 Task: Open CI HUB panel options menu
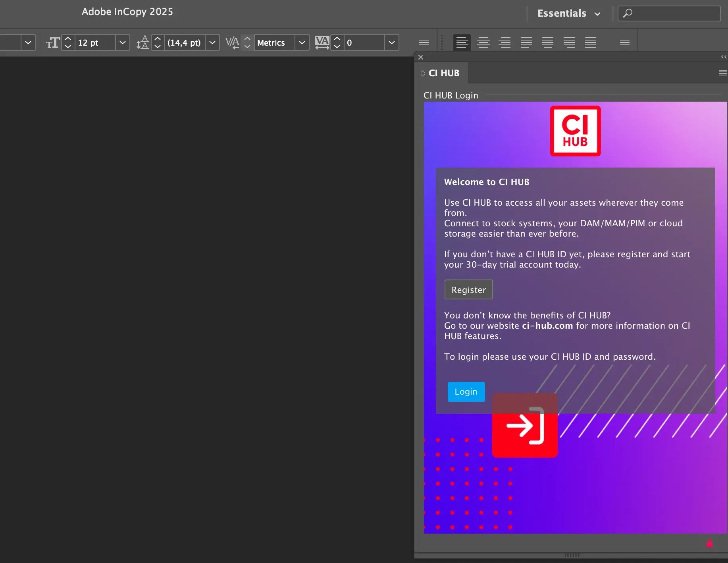pyautogui.click(x=723, y=73)
